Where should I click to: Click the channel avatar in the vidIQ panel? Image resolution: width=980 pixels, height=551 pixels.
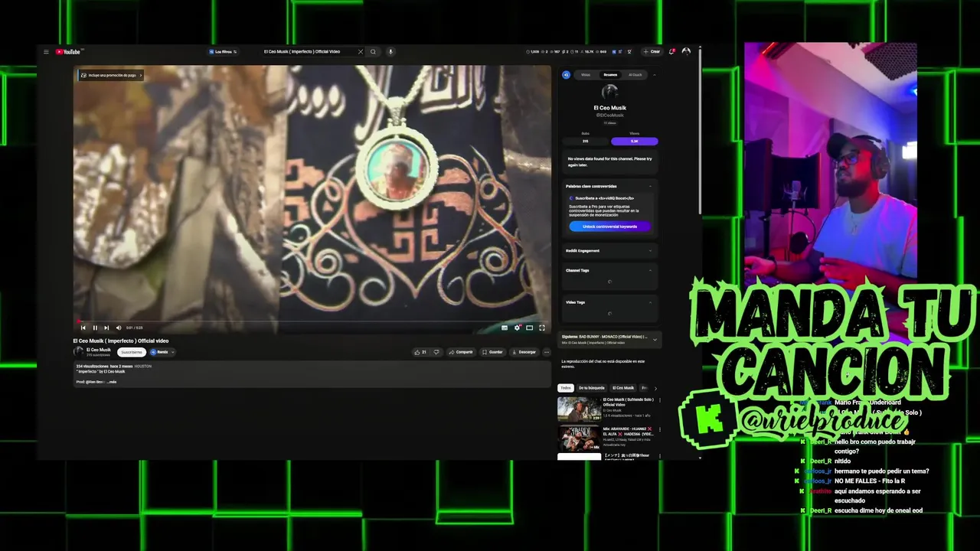coord(610,93)
